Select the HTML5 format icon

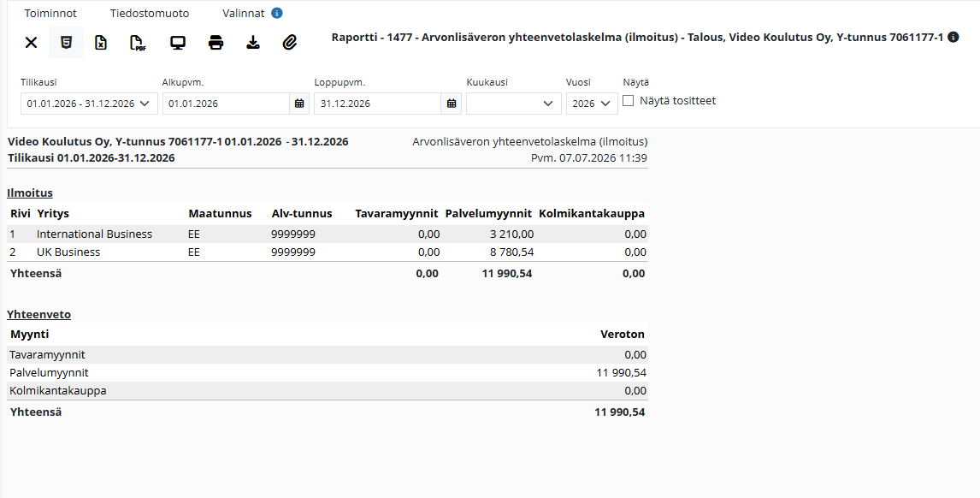pos(66,43)
